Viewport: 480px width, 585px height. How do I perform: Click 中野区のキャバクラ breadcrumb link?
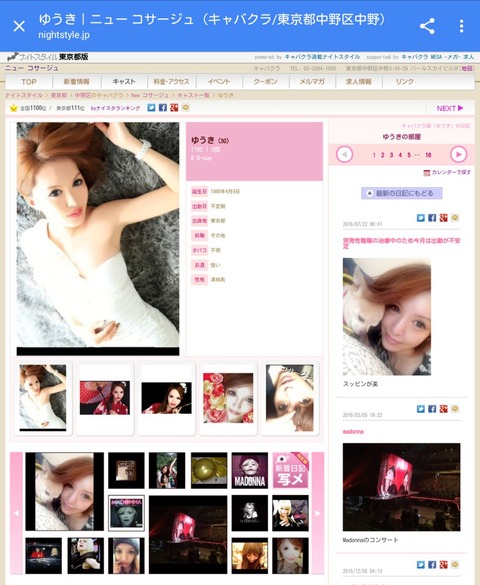tap(99, 95)
